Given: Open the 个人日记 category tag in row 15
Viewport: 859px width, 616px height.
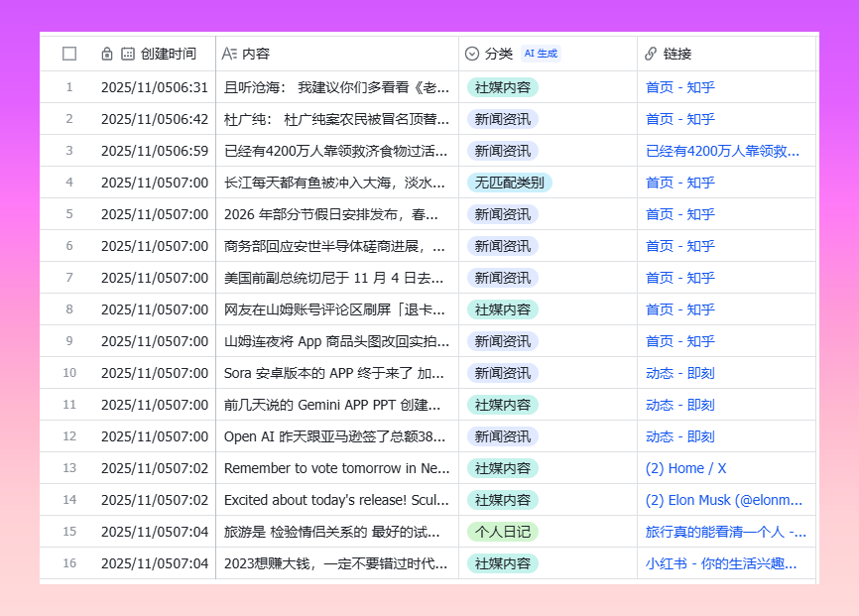Looking at the screenshot, I should pos(502,532).
